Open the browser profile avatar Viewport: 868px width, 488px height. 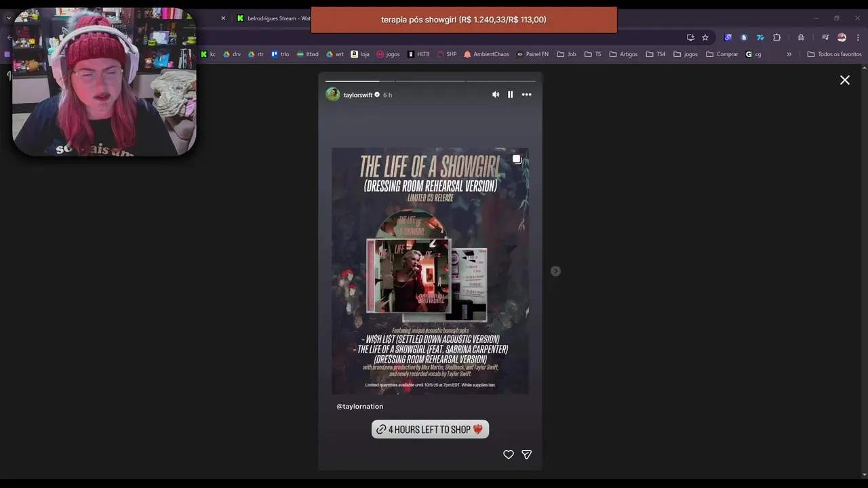tap(842, 37)
